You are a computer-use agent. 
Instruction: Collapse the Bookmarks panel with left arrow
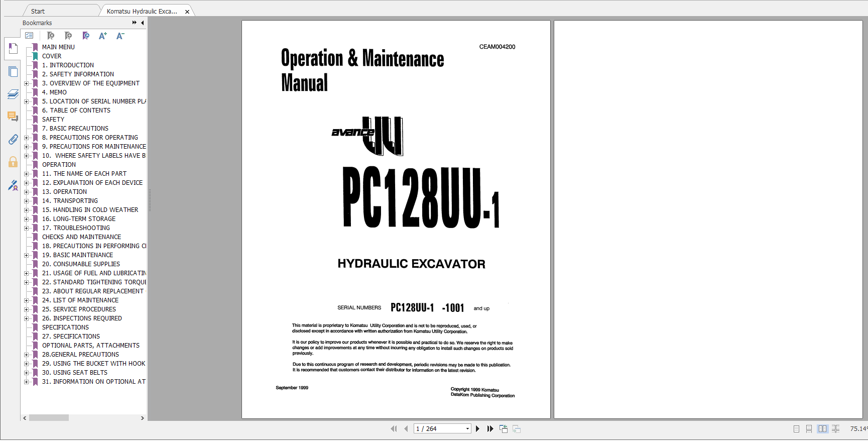(x=143, y=23)
